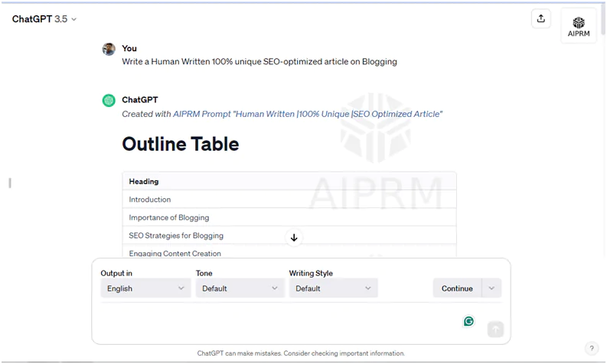Image resolution: width=607 pixels, height=364 pixels.
Task: Expand the Writing Style dropdown
Action: click(x=333, y=288)
